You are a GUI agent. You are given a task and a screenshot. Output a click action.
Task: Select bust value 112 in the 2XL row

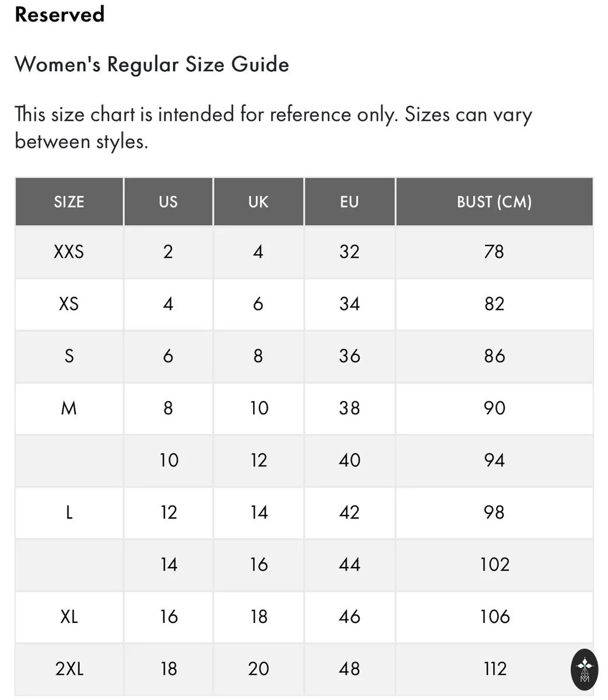coord(494,669)
